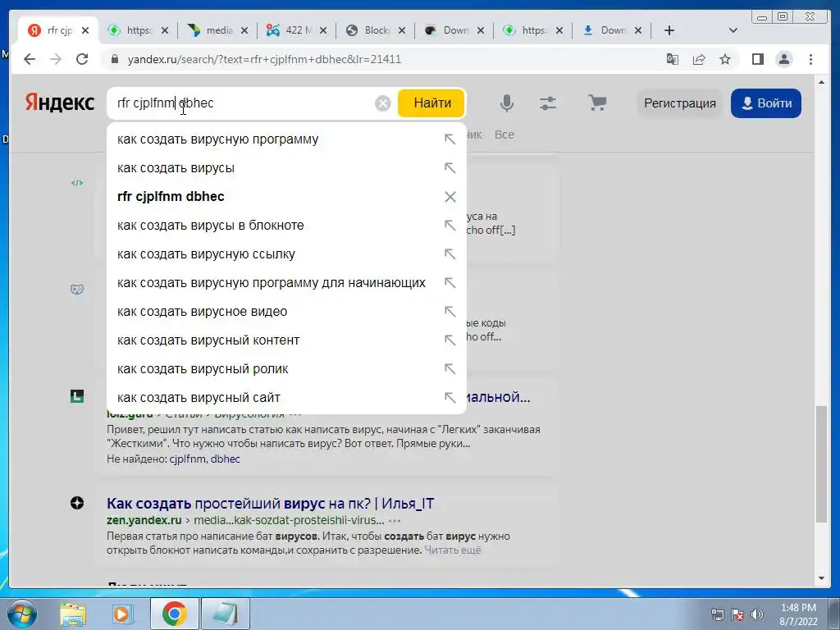Click the scrollbar down arrow

tap(821, 578)
